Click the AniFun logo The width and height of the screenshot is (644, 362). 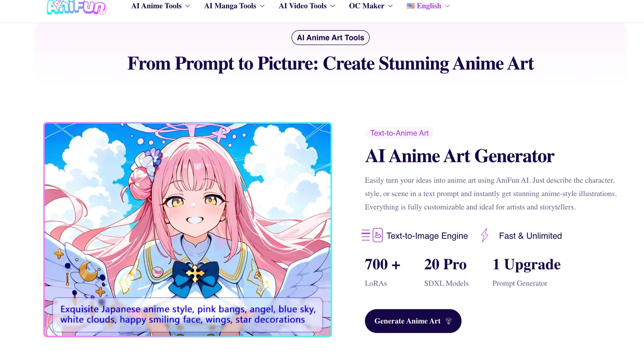pyautogui.click(x=77, y=7)
